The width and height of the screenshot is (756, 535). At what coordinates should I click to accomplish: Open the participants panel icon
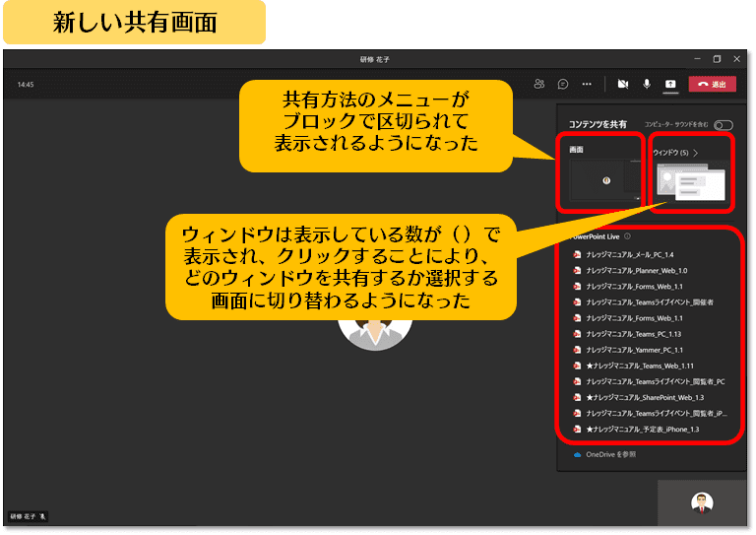[x=539, y=84]
